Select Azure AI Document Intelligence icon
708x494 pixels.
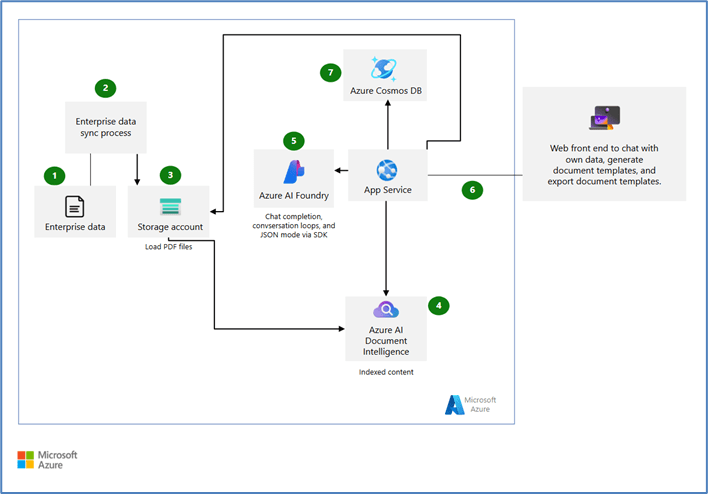(385, 311)
